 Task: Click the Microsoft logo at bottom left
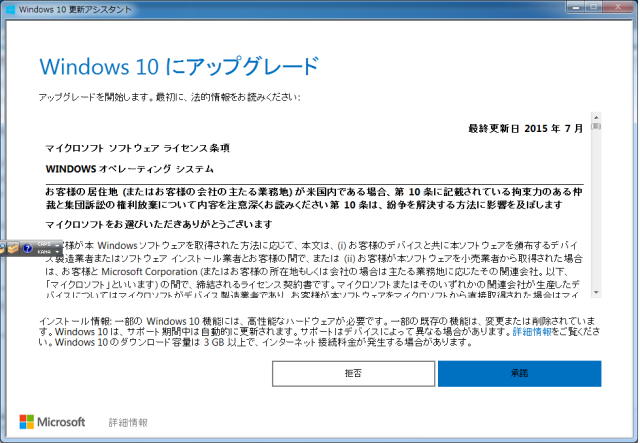point(52,422)
